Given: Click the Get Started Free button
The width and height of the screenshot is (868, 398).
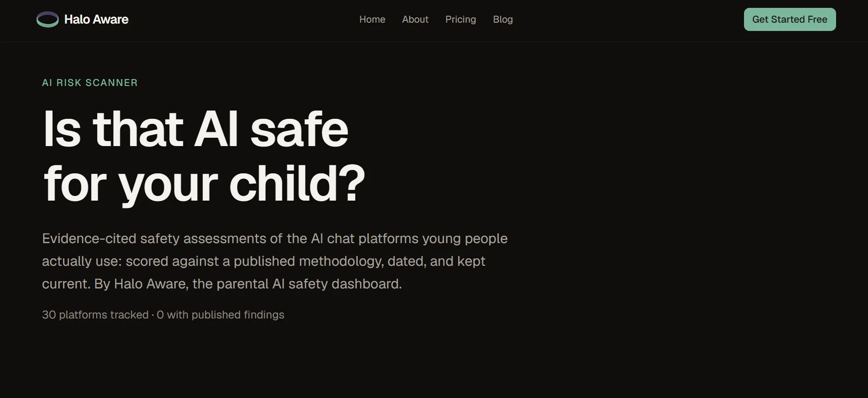Looking at the screenshot, I should tap(790, 19).
